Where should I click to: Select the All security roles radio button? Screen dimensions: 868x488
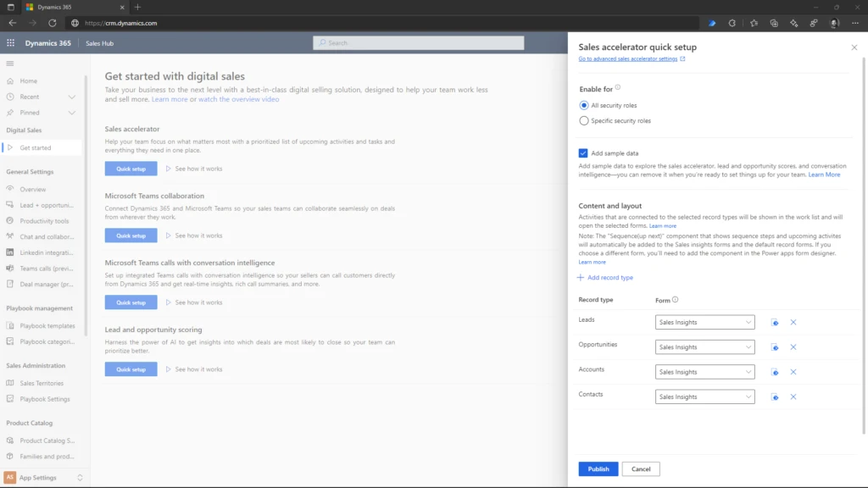(583, 105)
